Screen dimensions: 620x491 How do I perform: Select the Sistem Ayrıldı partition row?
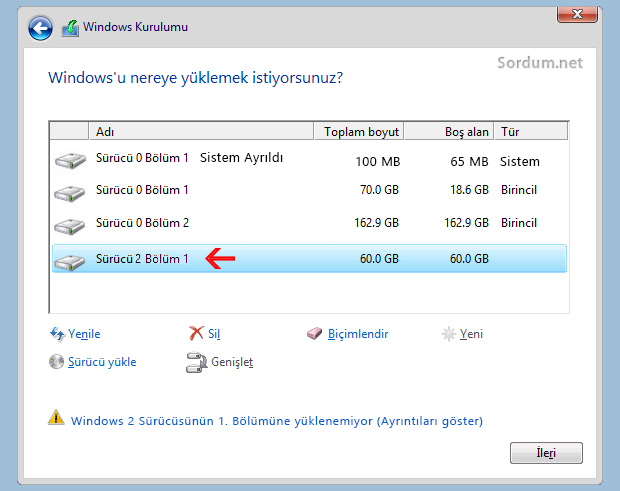click(x=309, y=160)
